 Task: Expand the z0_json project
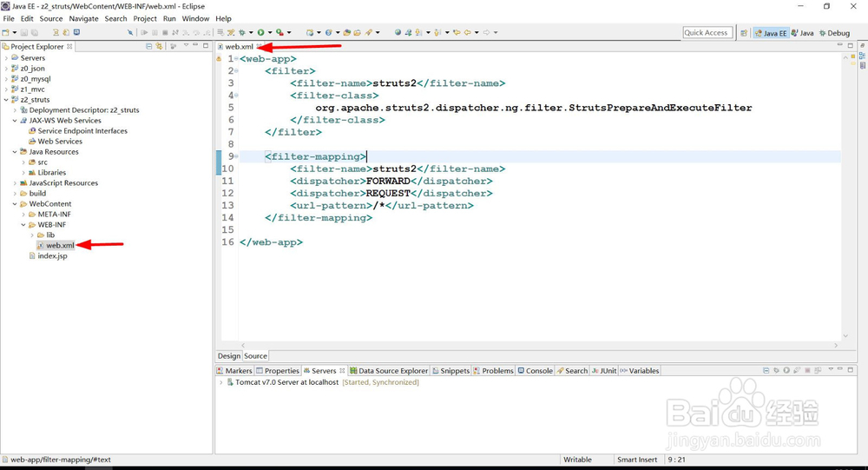click(x=6, y=68)
